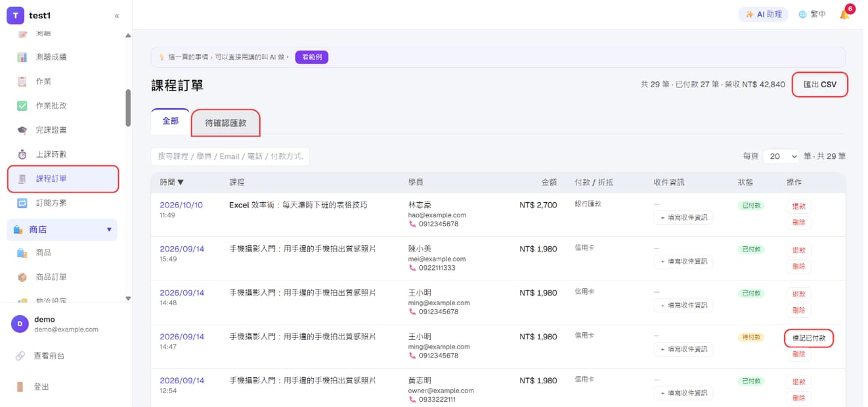Click 刪除 for 陳小美 order
The width and height of the screenshot is (868, 407).
[798, 267]
